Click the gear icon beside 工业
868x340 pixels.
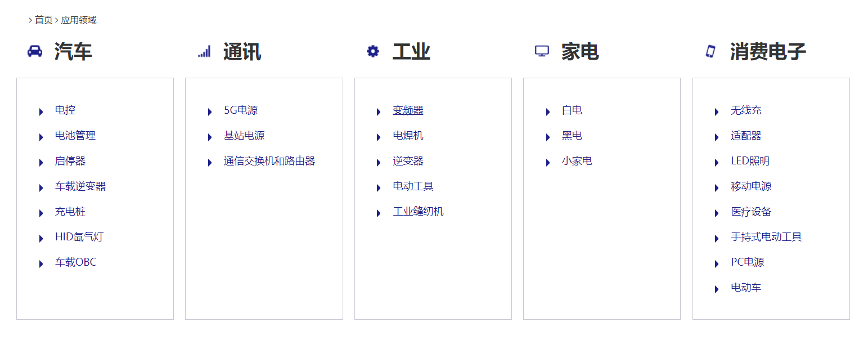(373, 51)
